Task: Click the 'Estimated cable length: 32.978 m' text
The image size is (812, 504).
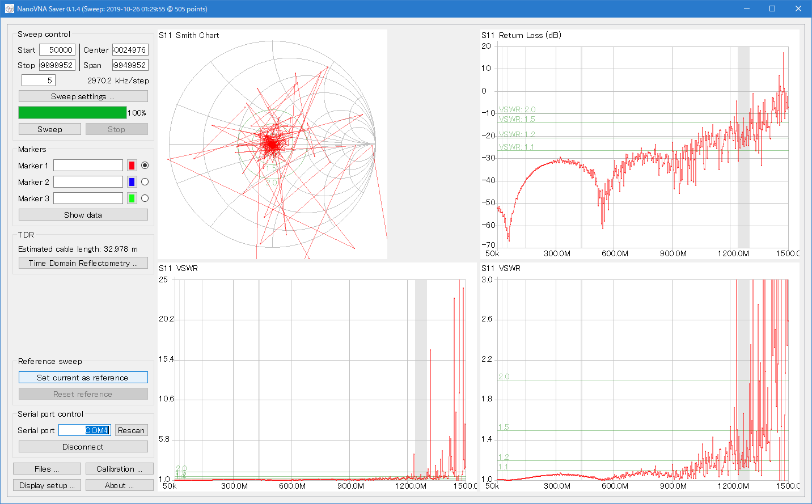Action: point(78,249)
